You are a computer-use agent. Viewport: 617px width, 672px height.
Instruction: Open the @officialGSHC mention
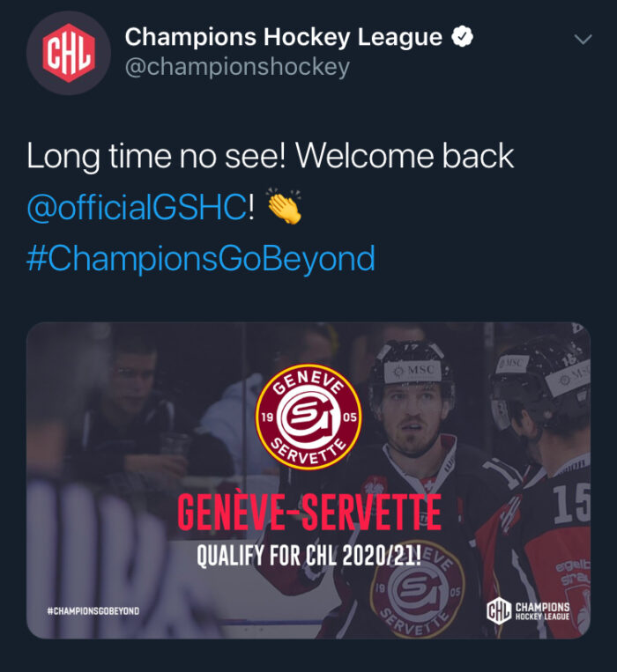(x=136, y=207)
